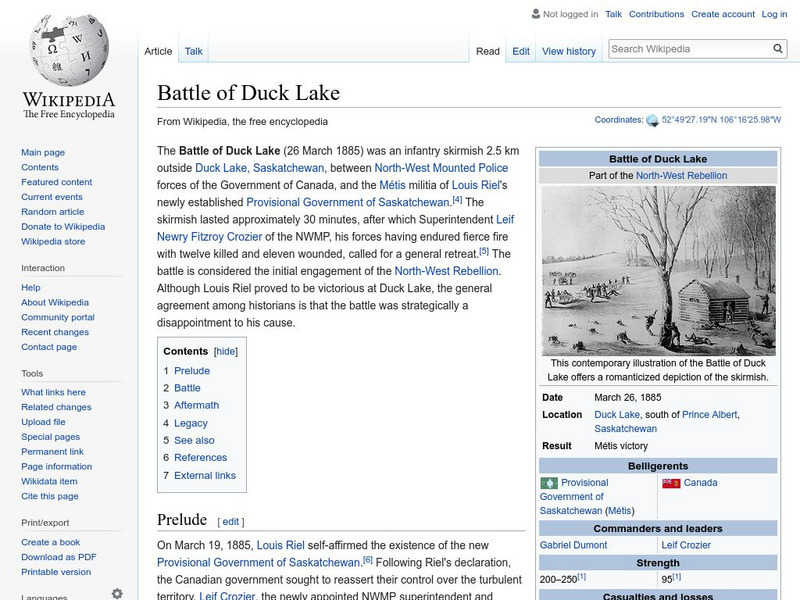Screen dimensions: 800x600
Task: Toggle to the Talk page
Action: [x=192, y=51]
